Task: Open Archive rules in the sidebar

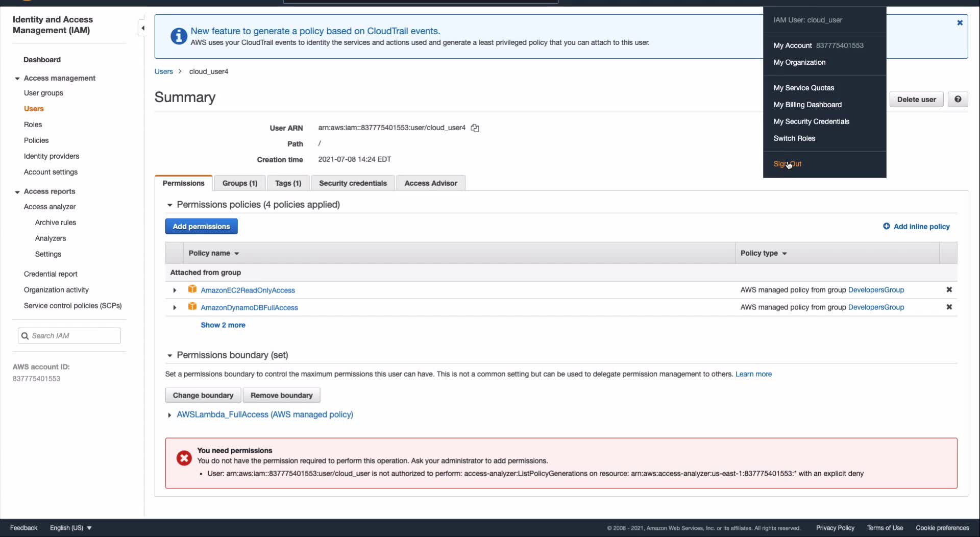Action: click(x=55, y=223)
